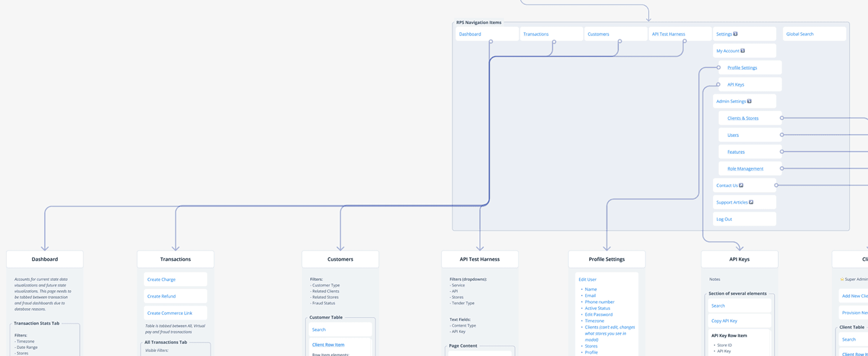Click the Fraud Status filter under Customers
This screenshot has height=356, width=868.
[x=322, y=303]
